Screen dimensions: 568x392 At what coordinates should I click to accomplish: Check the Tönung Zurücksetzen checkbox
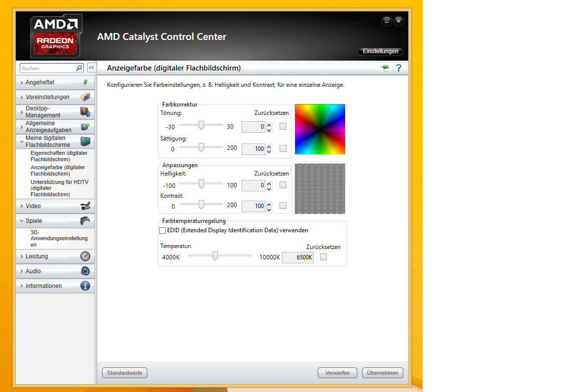283,126
